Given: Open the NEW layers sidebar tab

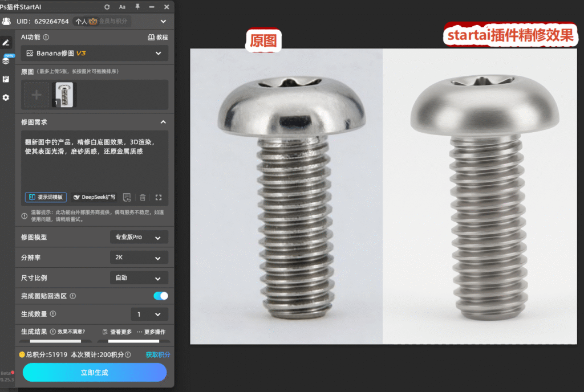Looking at the screenshot, I should 6,59.
